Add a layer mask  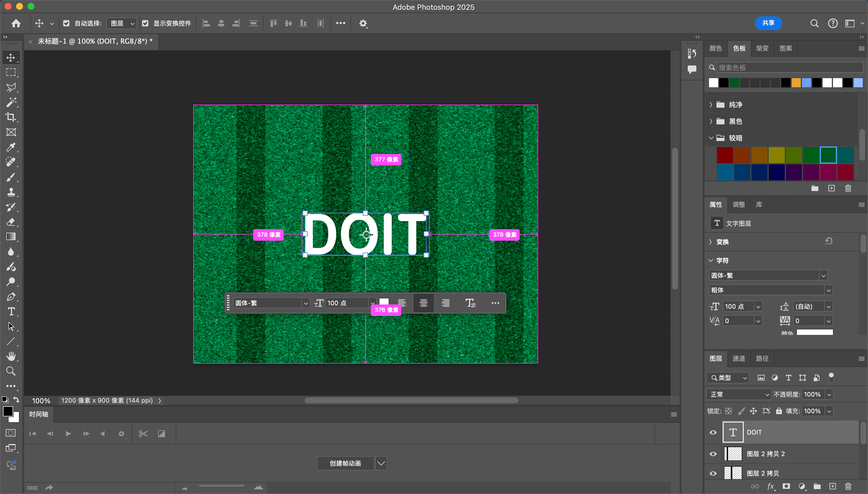(x=786, y=487)
